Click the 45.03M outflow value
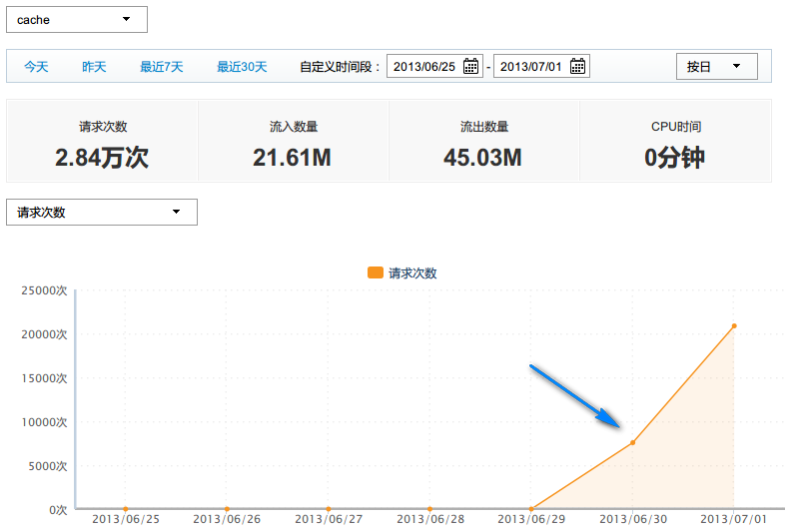 [482, 157]
